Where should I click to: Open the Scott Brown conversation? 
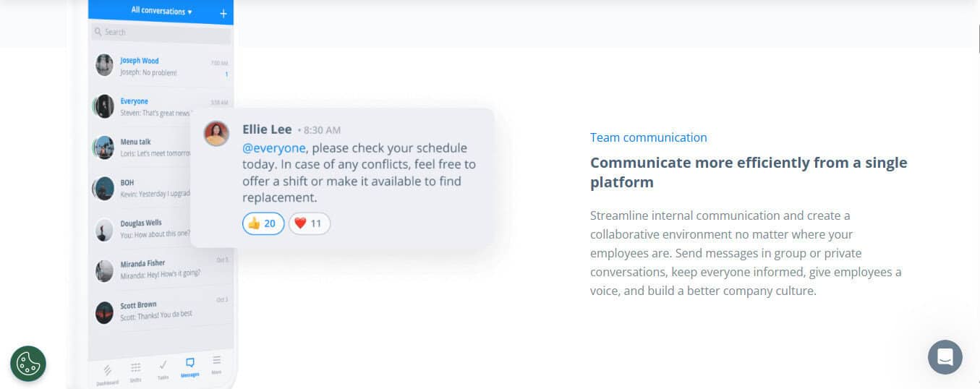pos(162,311)
